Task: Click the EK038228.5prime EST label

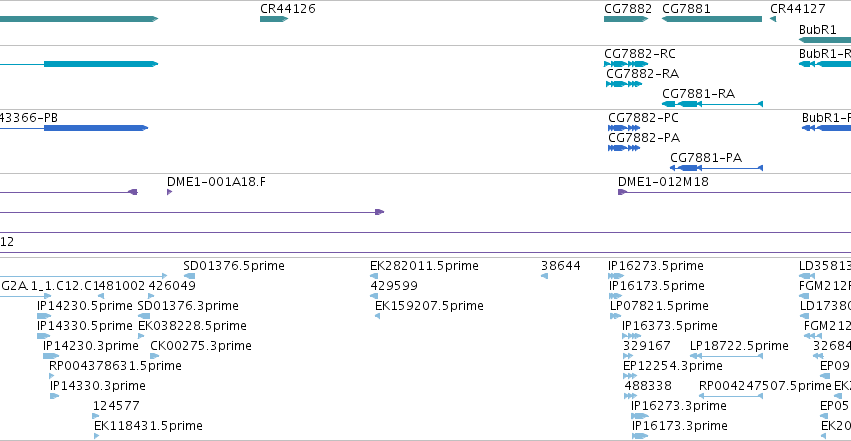Action: (193, 326)
